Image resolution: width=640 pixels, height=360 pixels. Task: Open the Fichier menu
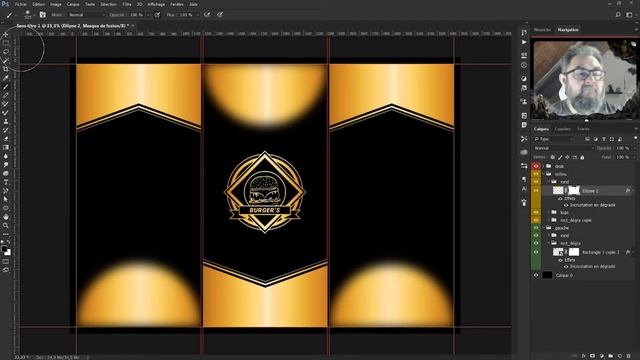click(21, 4)
